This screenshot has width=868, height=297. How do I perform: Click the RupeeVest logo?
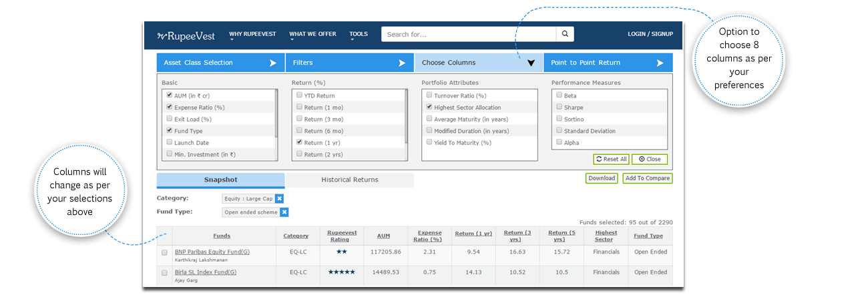point(185,35)
